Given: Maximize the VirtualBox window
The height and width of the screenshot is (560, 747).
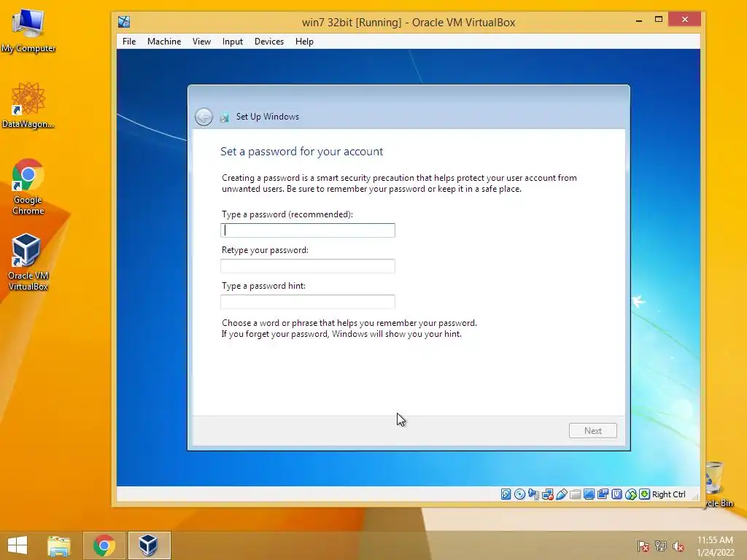Looking at the screenshot, I should (x=659, y=20).
